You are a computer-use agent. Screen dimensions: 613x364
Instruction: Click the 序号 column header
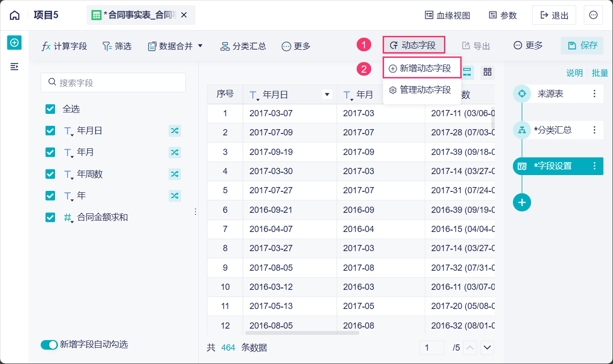(225, 94)
